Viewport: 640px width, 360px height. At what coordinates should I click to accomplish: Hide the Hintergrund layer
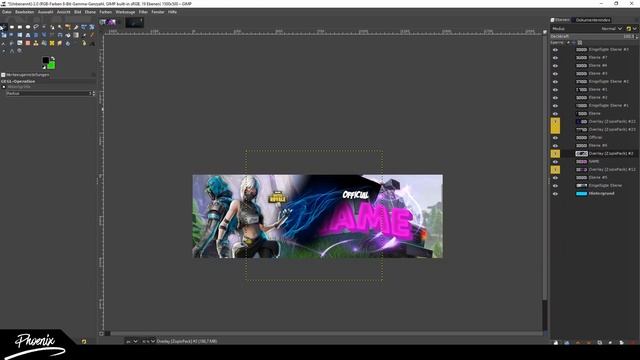tap(555, 193)
